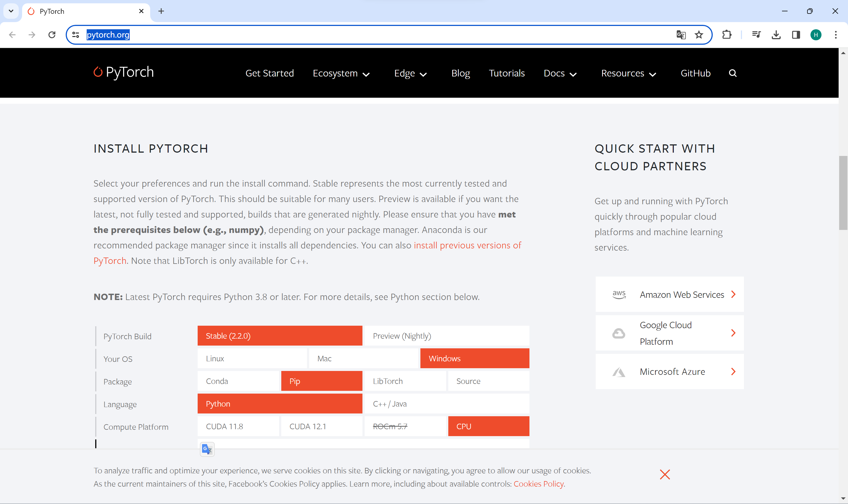Select C++ / Java language
The image size is (848, 504).
click(447, 404)
